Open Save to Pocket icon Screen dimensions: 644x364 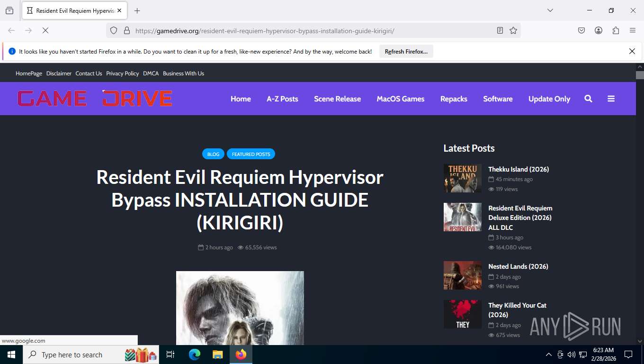(581, 30)
